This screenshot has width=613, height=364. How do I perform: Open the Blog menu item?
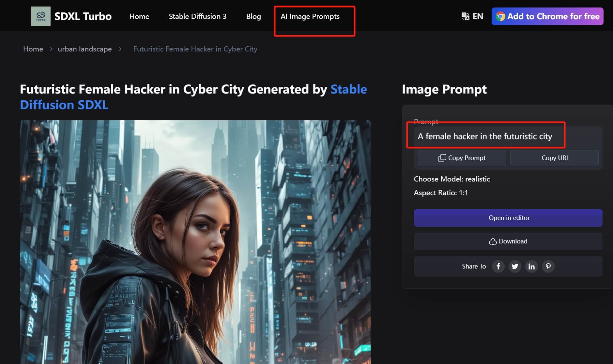pos(253,16)
